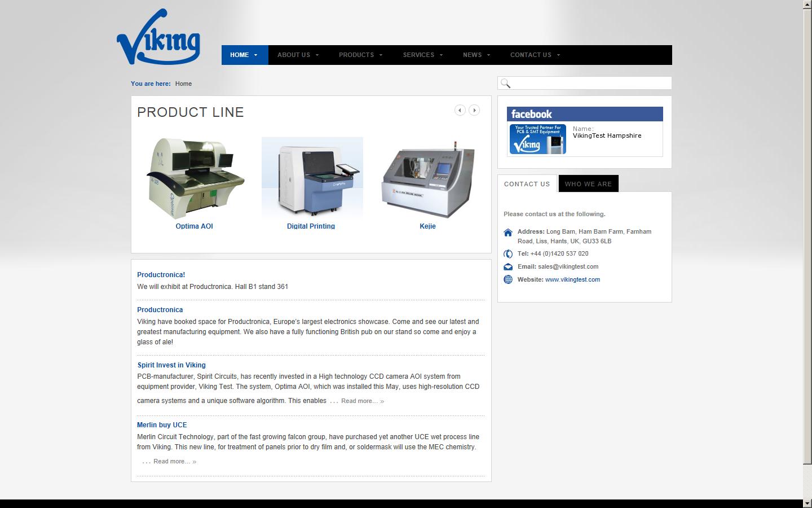812x508 pixels.
Task: Open the www.vikingtest.com website link
Action: (x=572, y=279)
